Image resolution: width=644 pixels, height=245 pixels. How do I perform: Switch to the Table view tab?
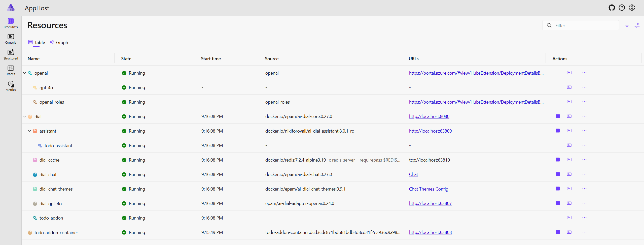click(x=37, y=42)
